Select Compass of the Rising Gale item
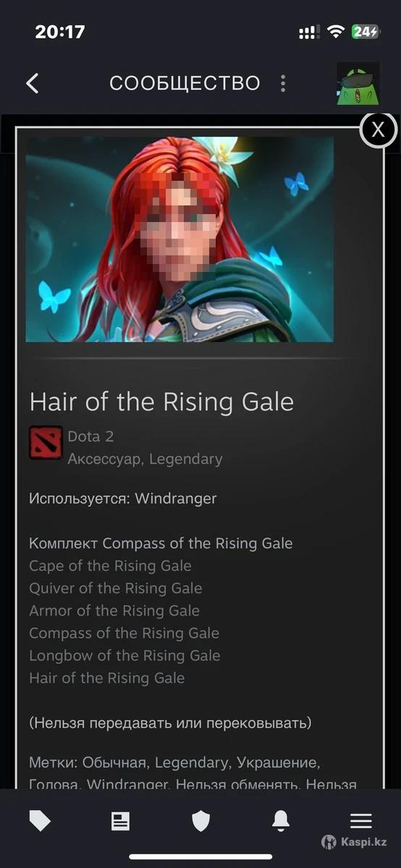 pyautogui.click(x=124, y=633)
